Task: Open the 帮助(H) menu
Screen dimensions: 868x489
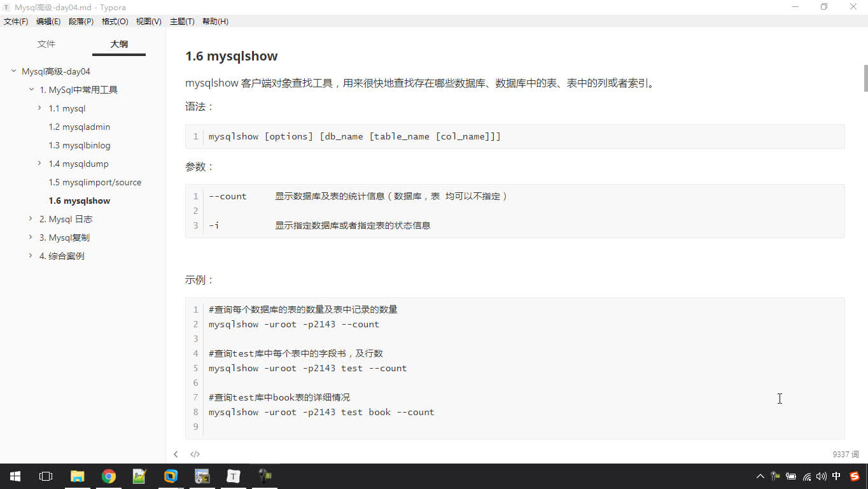Action: [x=215, y=22]
